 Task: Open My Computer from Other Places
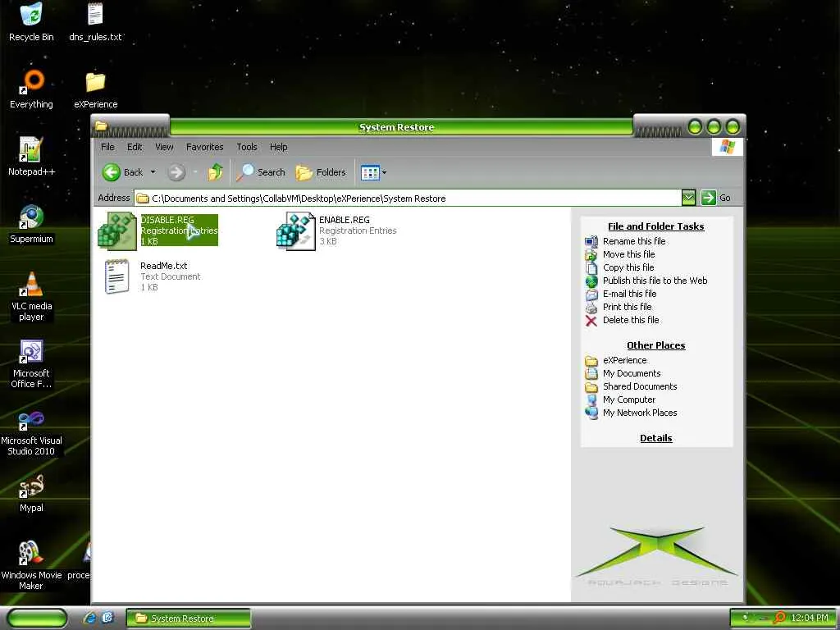tap(629, 399)
